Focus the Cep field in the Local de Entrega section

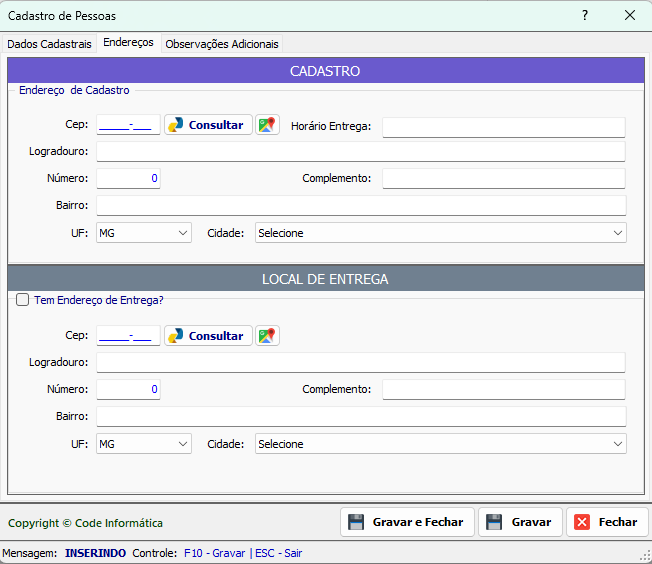click(x=128, y=336)
